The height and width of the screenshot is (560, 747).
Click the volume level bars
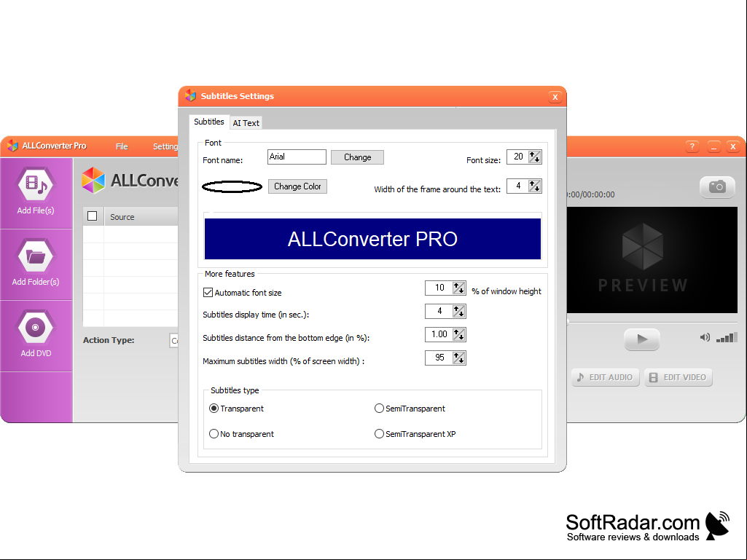727,338
